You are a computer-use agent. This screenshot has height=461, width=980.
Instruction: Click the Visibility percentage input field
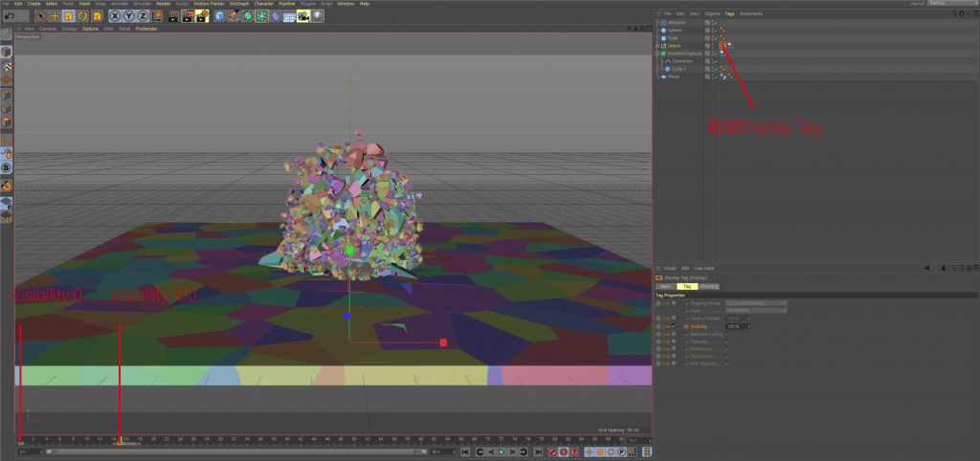click(x=733, y=326)
